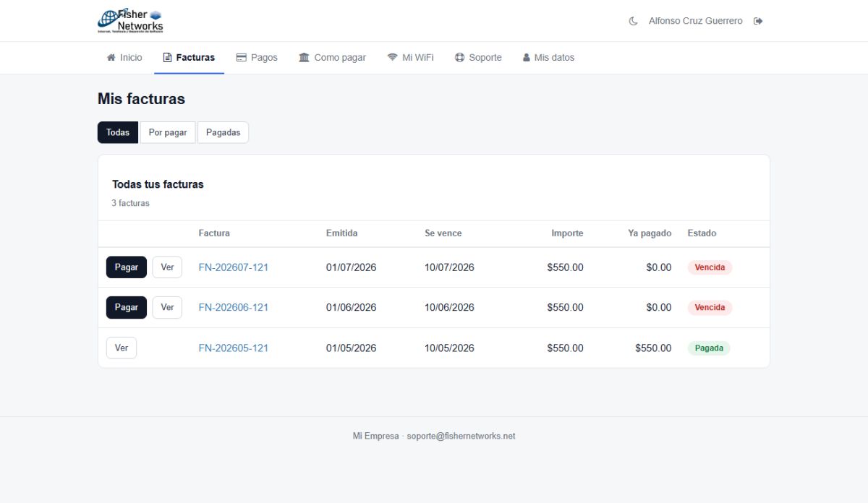Log out using the exit icon
The height and width of the screenshot is (503, 868).
758,21
